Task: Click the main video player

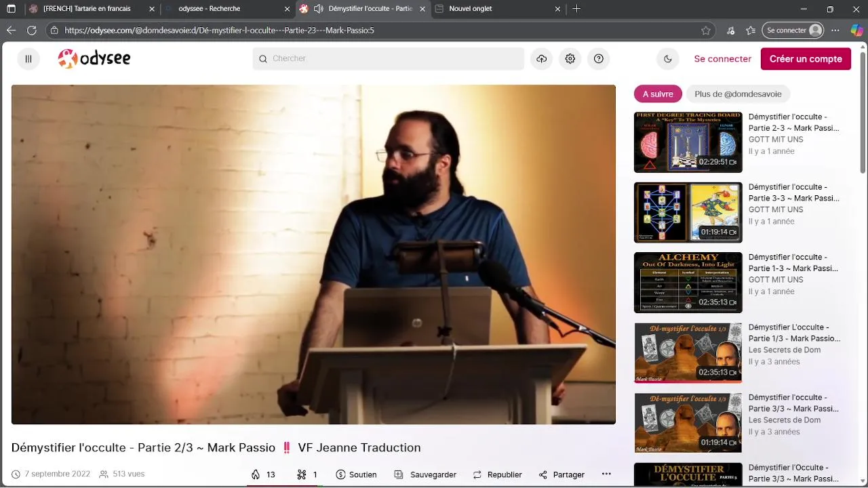Action: click(313, 254)
